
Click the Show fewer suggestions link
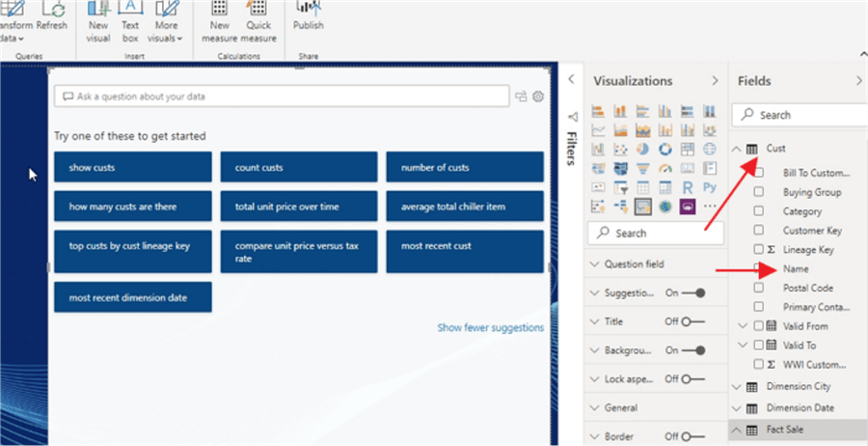[x=491, y=328]
